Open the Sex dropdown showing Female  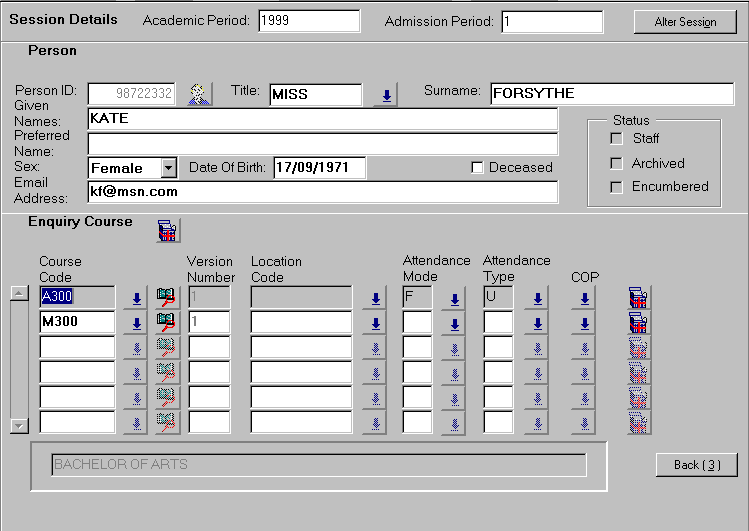[168, 168]
